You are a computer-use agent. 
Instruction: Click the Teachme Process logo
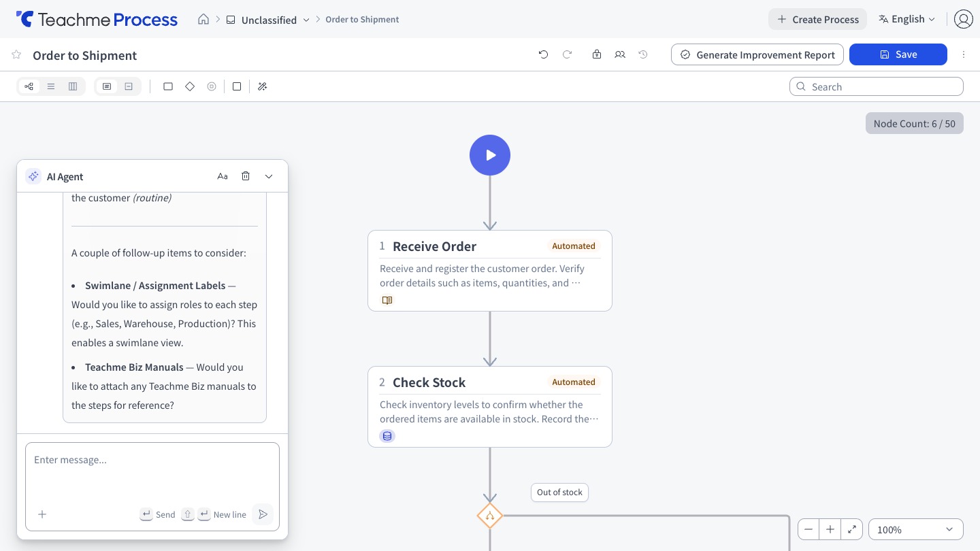(97, 19)
